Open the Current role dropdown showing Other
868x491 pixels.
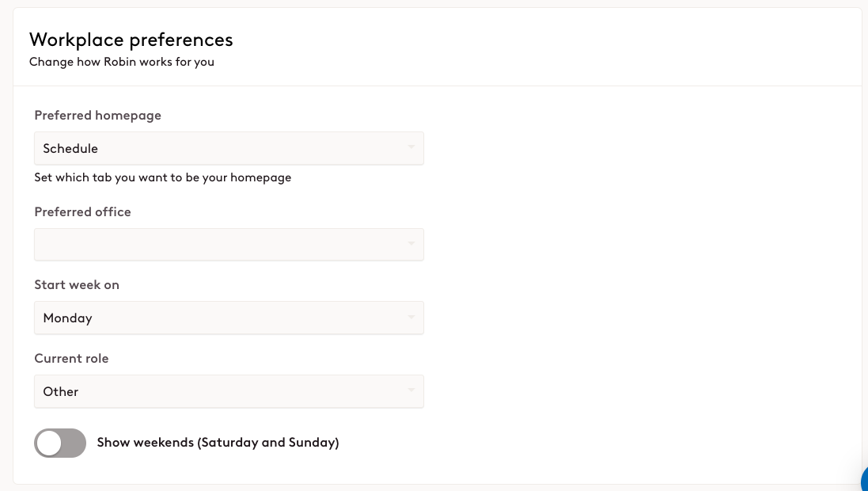coord(229,391)
